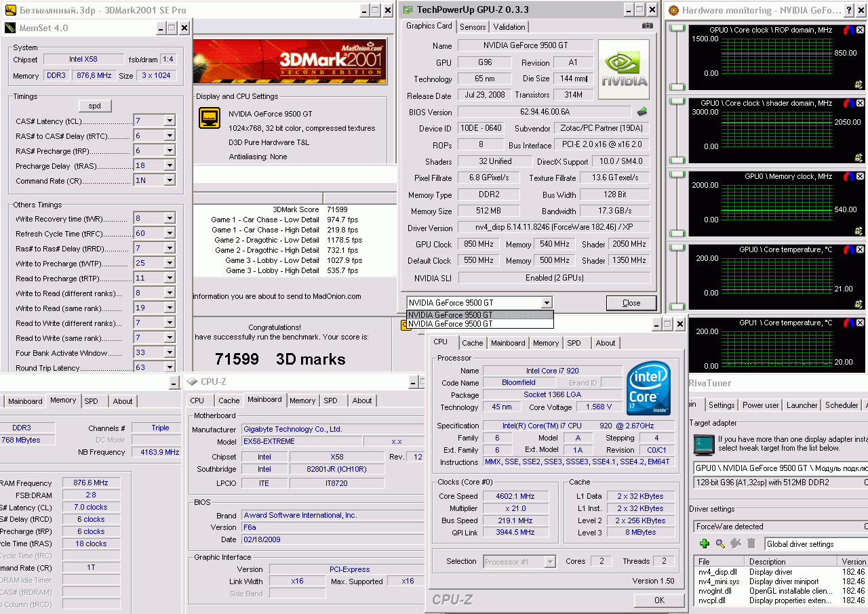Click the monitor icon in RivaTuner Target adapter

coord(703,444)
